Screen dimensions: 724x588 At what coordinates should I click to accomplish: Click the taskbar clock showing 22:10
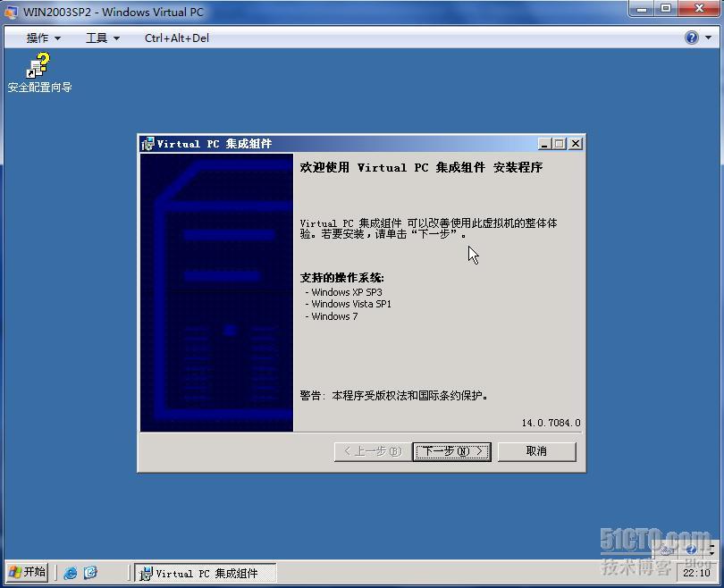(696, 573)
